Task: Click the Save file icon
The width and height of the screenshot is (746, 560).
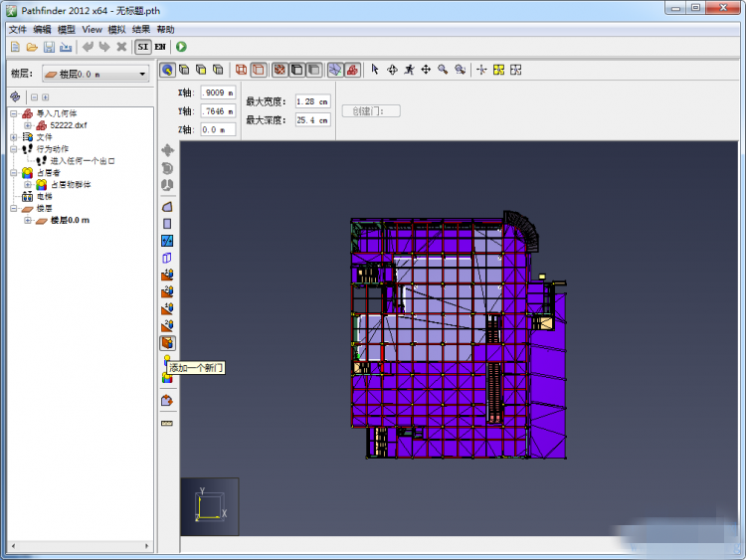Action: click(x=49, y=47)
